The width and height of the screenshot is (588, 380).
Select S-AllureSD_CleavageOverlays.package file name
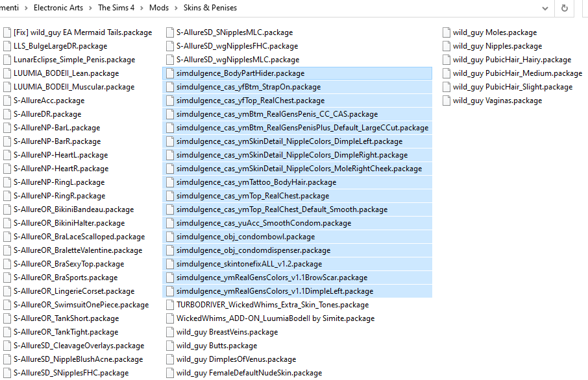79,346
